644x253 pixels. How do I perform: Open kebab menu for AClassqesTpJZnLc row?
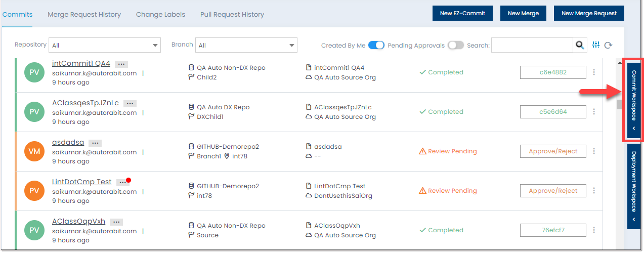click(x=594, y=112)
